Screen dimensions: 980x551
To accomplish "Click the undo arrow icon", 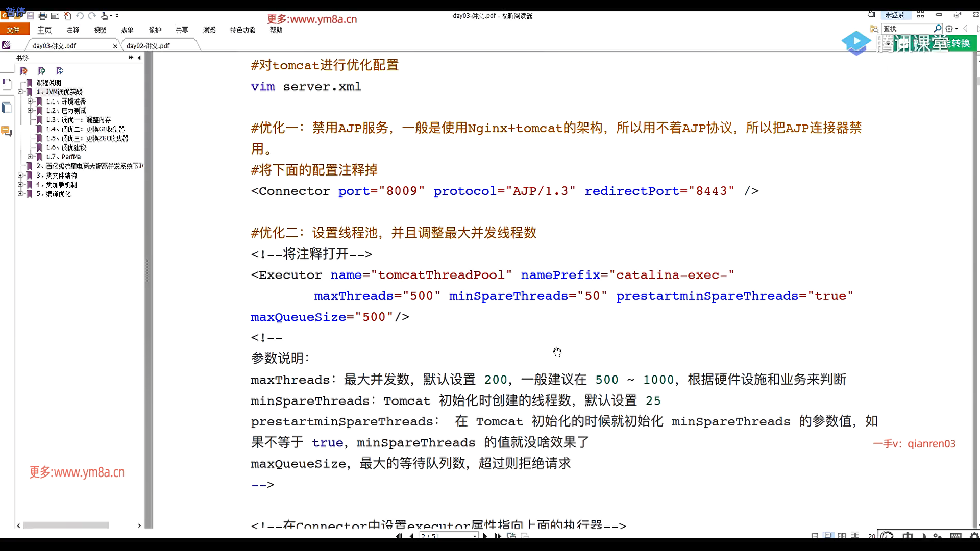I will pos(80,16).
